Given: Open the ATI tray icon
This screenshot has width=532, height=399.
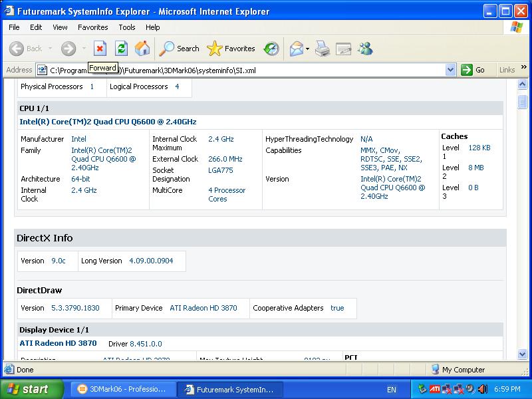Looking at the screenshot, I should coord(434,389).
